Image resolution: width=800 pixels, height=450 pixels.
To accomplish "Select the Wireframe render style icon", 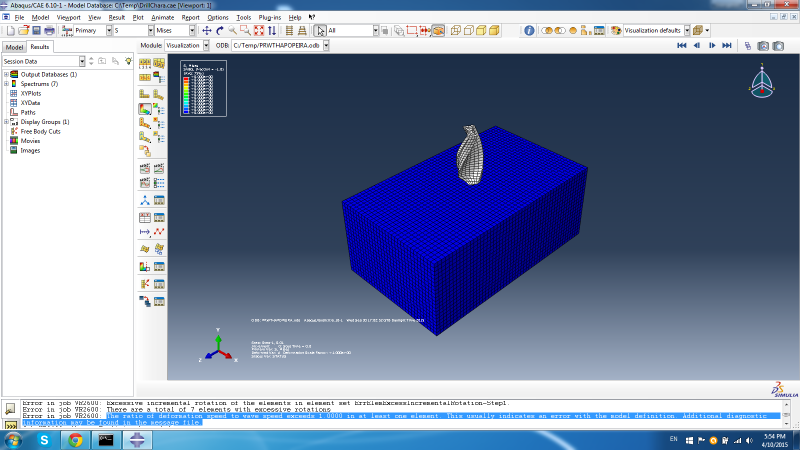I will coord(456,31).
